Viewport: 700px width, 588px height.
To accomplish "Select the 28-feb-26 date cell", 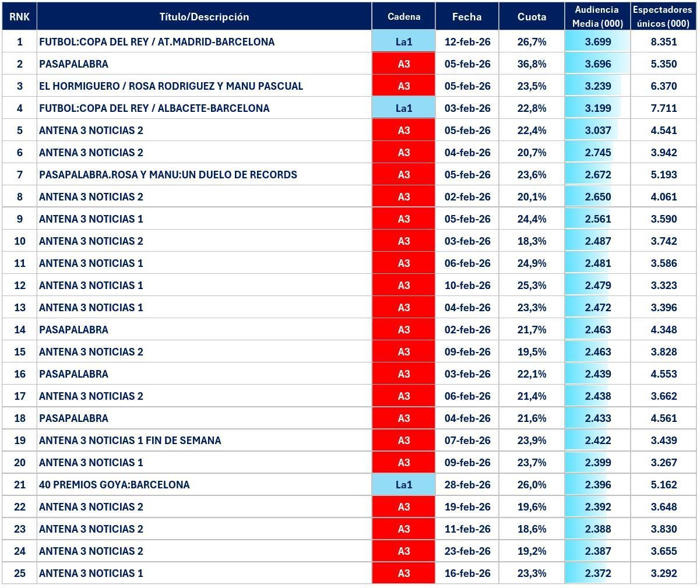I will coord(467,485).
